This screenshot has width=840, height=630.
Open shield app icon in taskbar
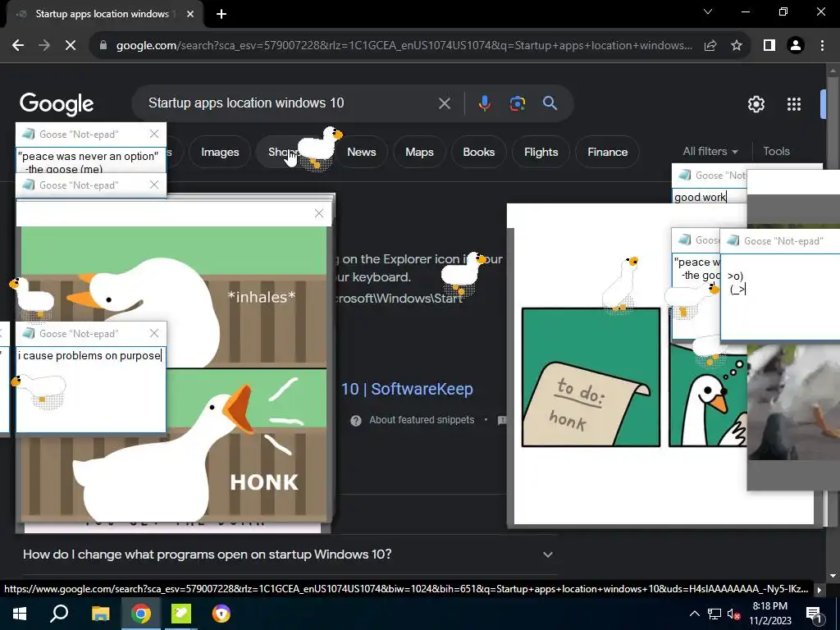click(x=221, y=614)
